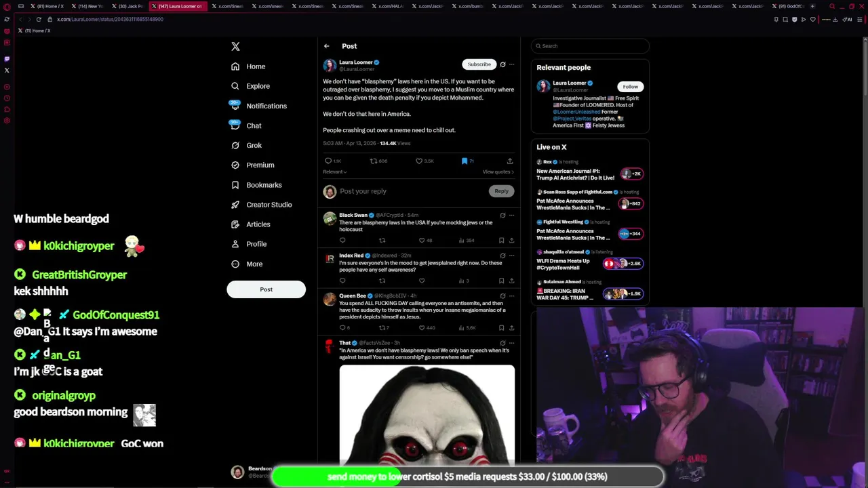Viewport: 868px width, 488px height.
Task: Bookmark Index Red's comment
Action: (501, 281)
